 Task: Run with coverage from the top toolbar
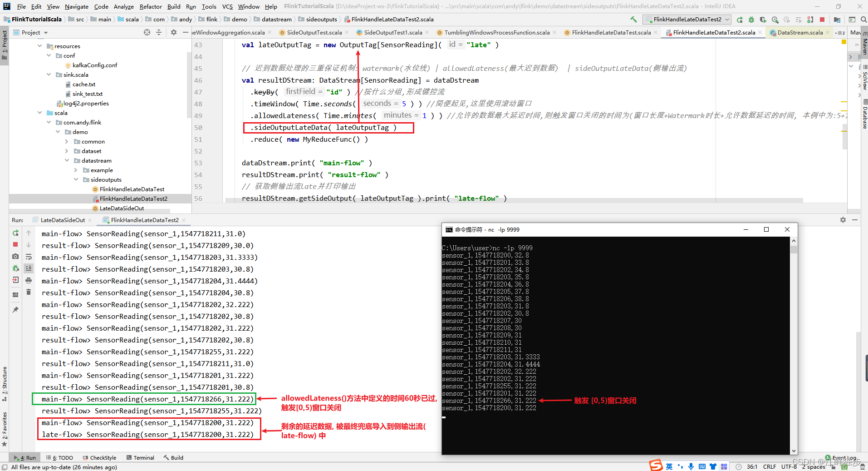(763, 20)
